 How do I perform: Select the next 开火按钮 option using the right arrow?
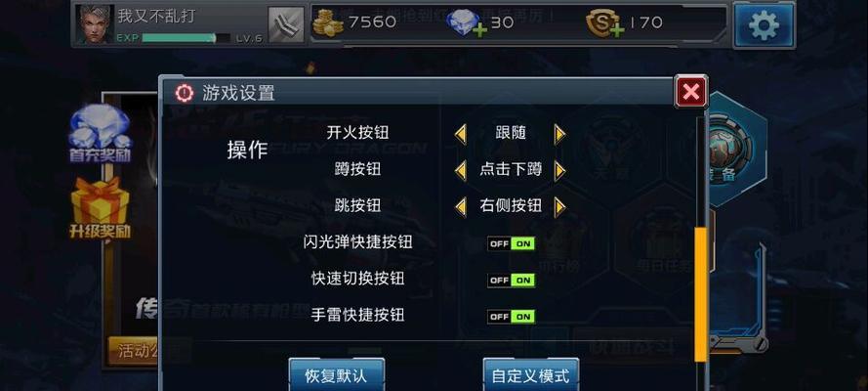click(x=559, y=134)
